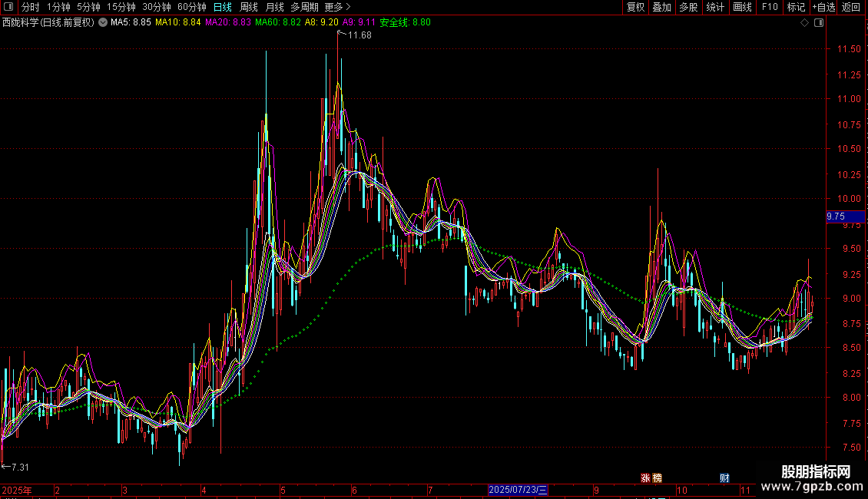Expand the 更多 periods menu

[338, 7]
